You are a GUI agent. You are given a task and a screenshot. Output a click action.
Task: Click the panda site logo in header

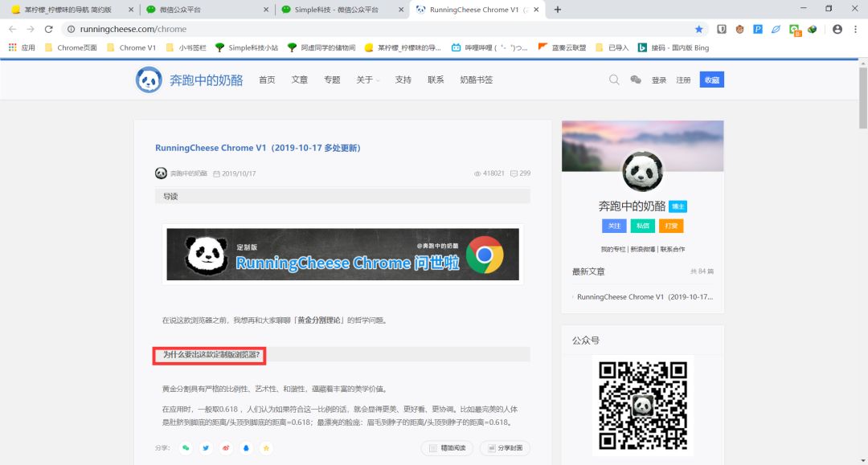(149, 80)
